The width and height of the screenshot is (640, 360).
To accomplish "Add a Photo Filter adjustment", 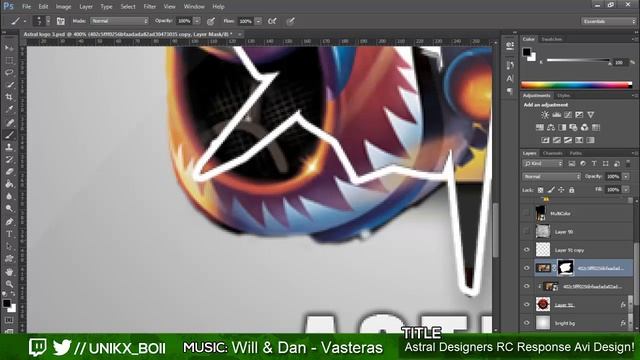I will 573,128.
